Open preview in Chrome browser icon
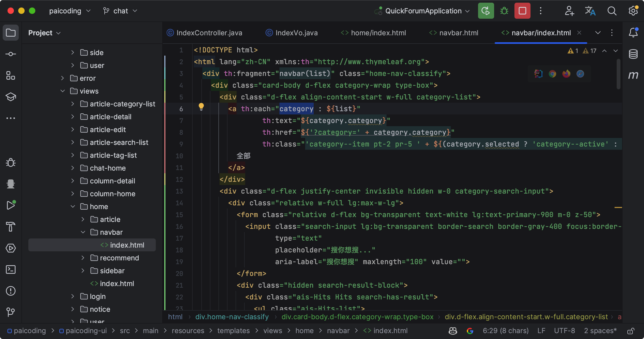This screenshot has height=339, width=644. pos(552,74)
